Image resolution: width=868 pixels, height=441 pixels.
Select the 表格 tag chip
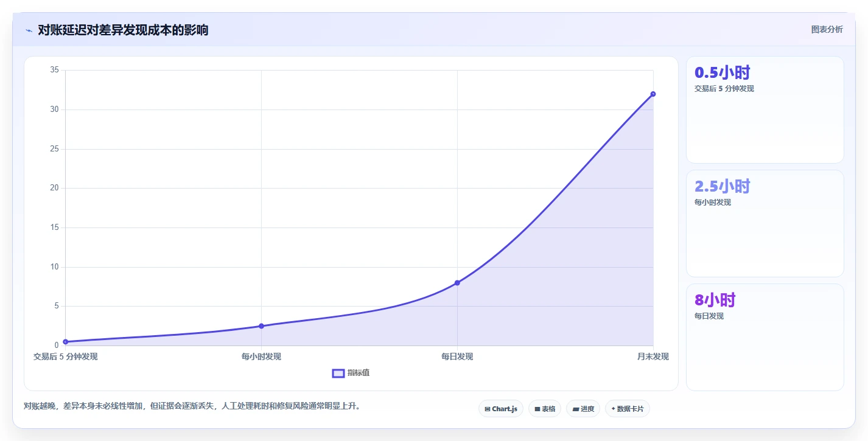point(545,409)
